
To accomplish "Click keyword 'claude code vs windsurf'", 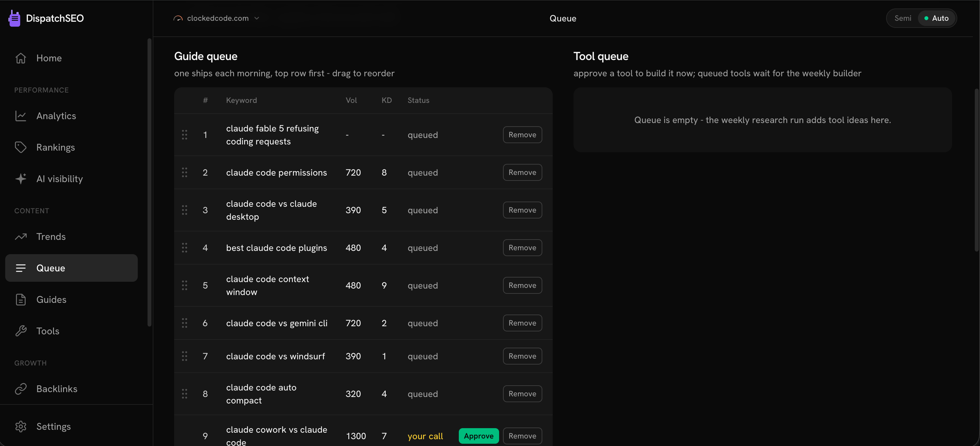I will point(276,356).
